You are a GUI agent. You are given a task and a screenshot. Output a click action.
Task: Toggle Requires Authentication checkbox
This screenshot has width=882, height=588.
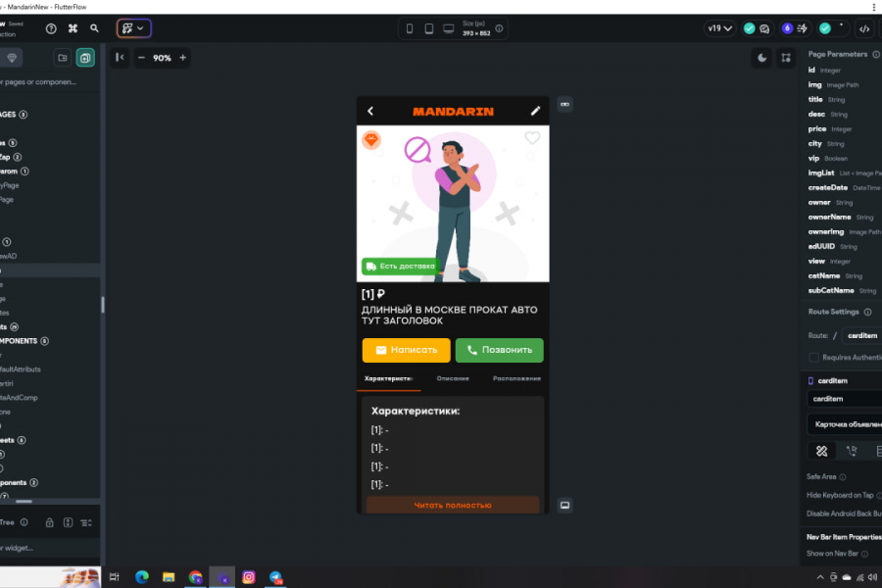(x=813, y=358)
